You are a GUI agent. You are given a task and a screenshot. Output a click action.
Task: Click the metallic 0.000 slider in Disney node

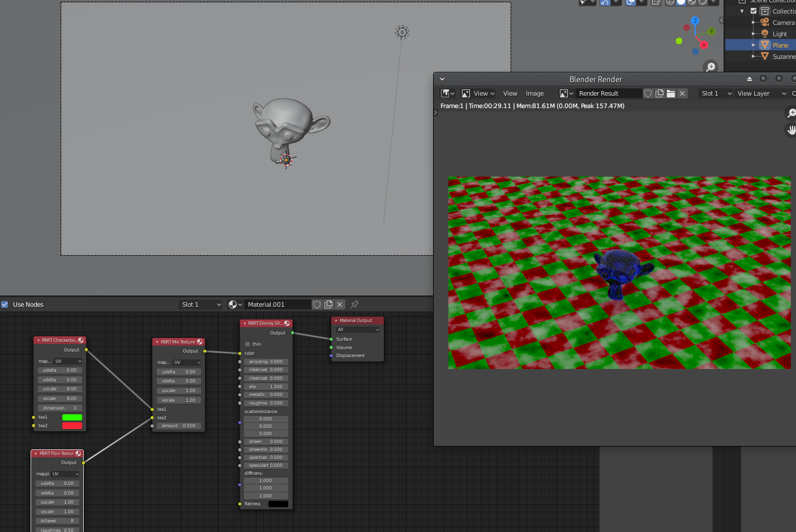(x=266, y=394)
